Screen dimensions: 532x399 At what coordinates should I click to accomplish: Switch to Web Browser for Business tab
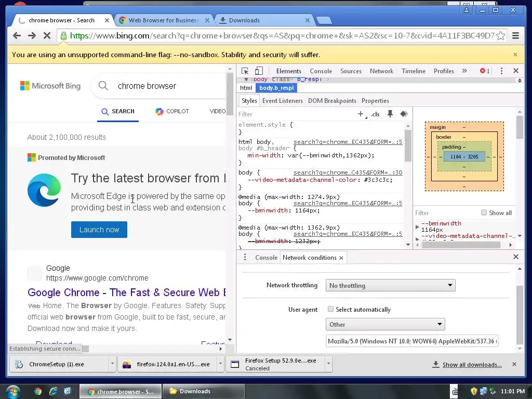tap(164, 20)
